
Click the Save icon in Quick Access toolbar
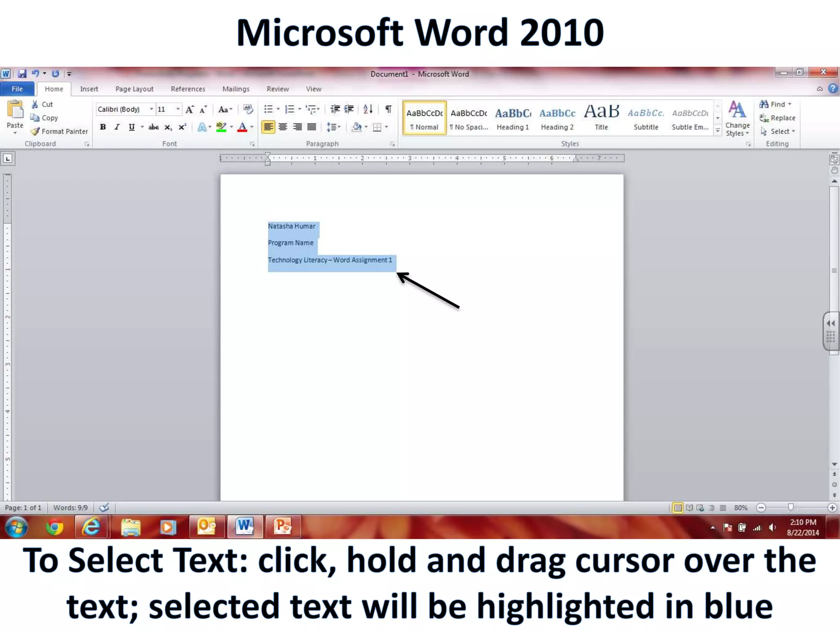22,73
